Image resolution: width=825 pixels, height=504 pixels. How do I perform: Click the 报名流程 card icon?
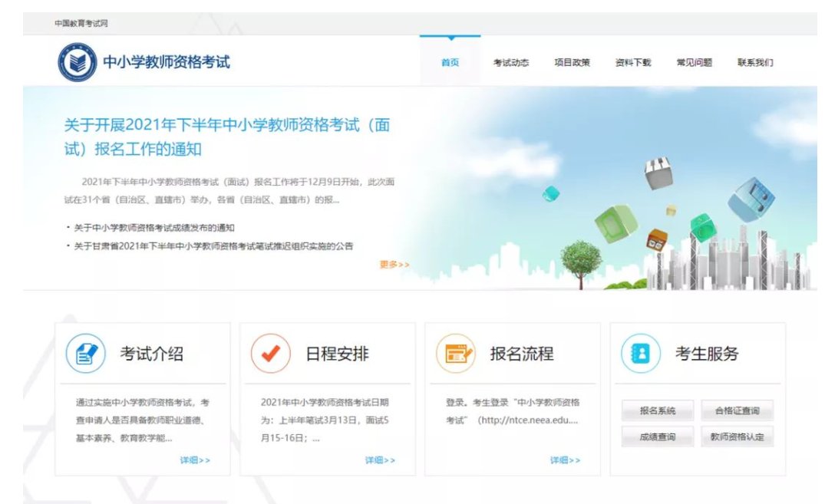[456, 352]
